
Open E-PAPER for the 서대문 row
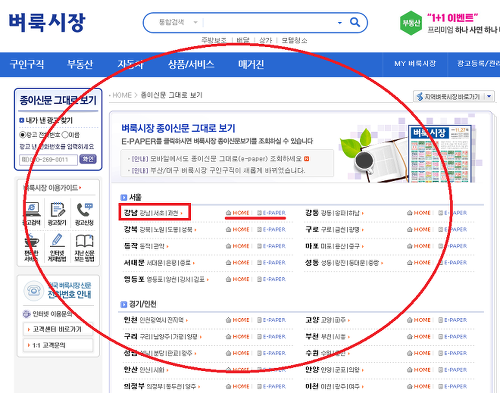click(271, 263)
